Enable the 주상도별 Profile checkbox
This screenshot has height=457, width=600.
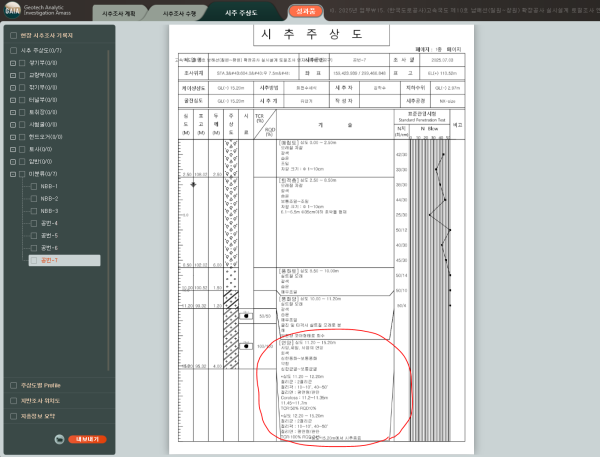tap(14, 385)
